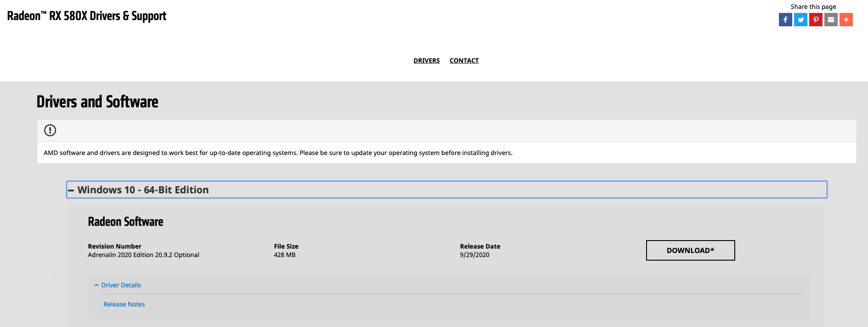This screenshot has width=868, height=327.
Task: Share this page via email icon
Action: [x=831, y=20]
